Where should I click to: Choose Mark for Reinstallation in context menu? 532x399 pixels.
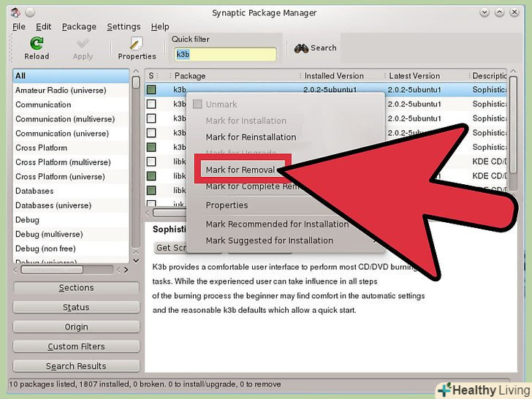(251, 137)
